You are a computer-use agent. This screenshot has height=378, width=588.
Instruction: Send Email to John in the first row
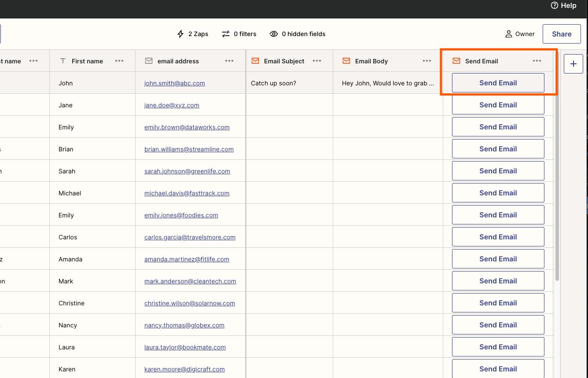coord(498,83)
